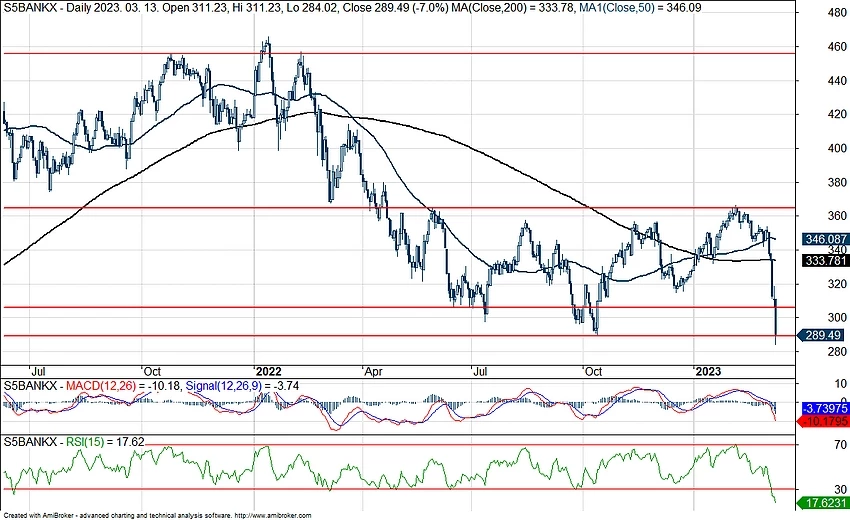This screenshot has width=850, height=520.
Task: Select the red -10.1795 MACD value tag
Action: [825, 421]
